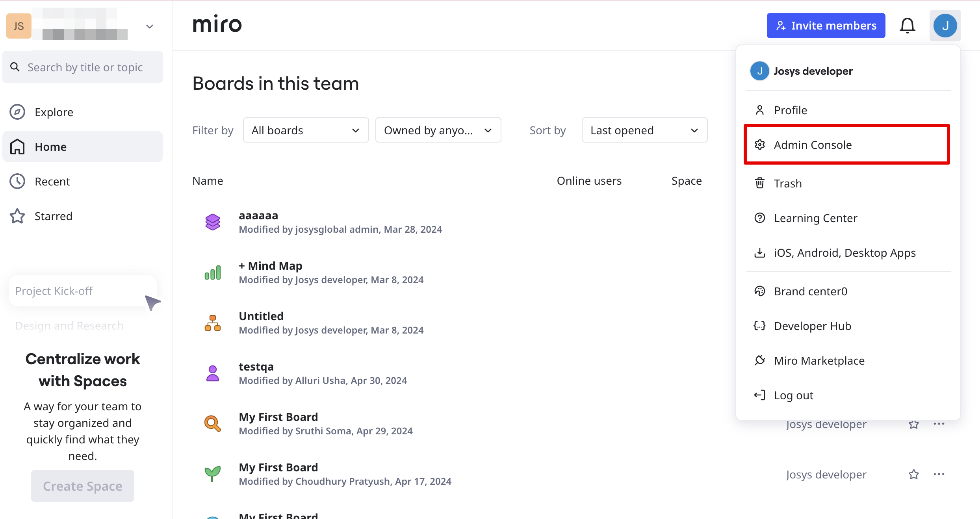This screenshot has width=980, height=519.
Task: Open the user avatar menu in the header
Action: (945, 26)
